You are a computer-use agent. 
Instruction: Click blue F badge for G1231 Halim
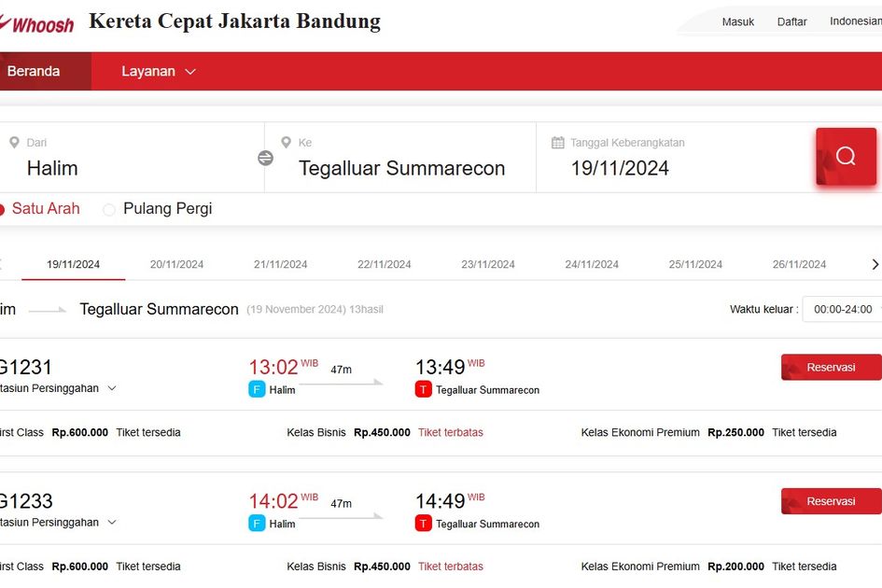(x=257, y=389)
